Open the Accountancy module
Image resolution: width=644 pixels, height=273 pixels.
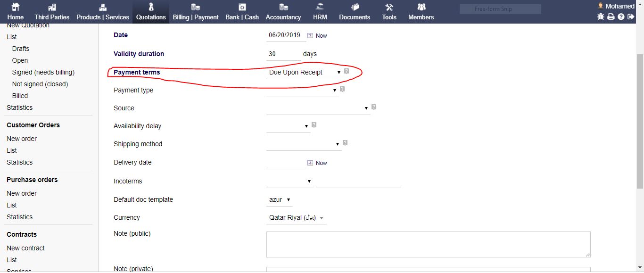(283, 12)
